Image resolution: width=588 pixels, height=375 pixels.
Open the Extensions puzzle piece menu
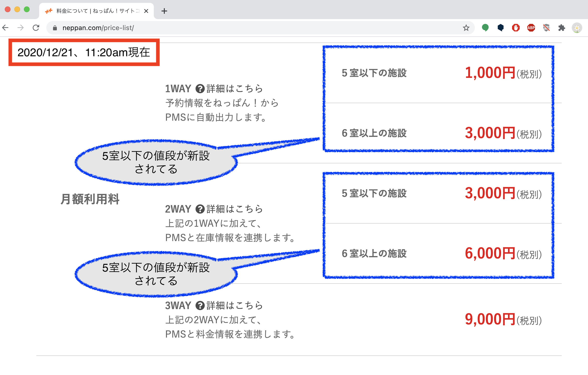[x=562, y=28]
